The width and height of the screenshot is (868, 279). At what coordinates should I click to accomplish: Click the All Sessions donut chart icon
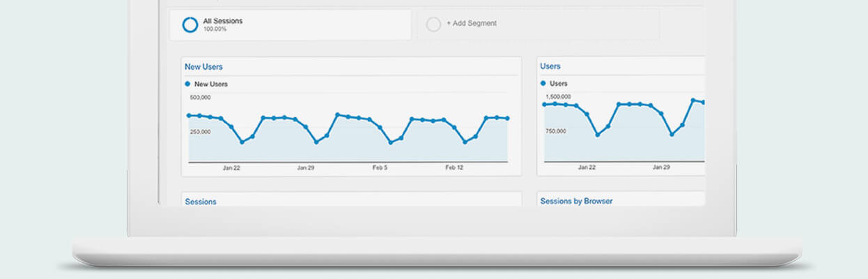(189, 24)
